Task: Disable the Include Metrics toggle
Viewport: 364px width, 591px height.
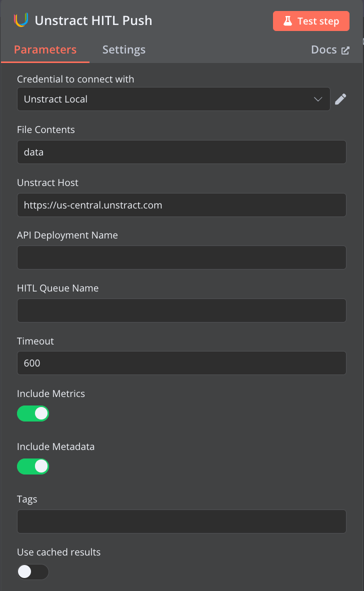Action: click(33, 413)
